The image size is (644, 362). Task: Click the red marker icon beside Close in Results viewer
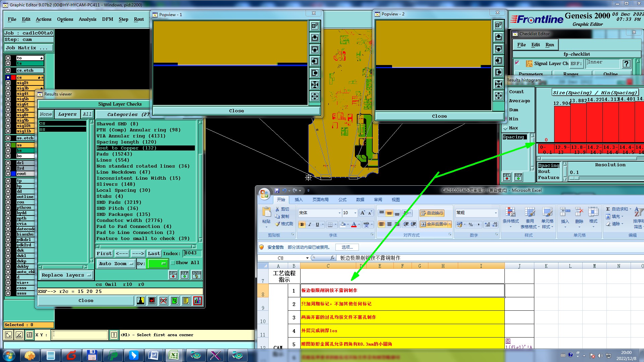(x=152, y=301)
